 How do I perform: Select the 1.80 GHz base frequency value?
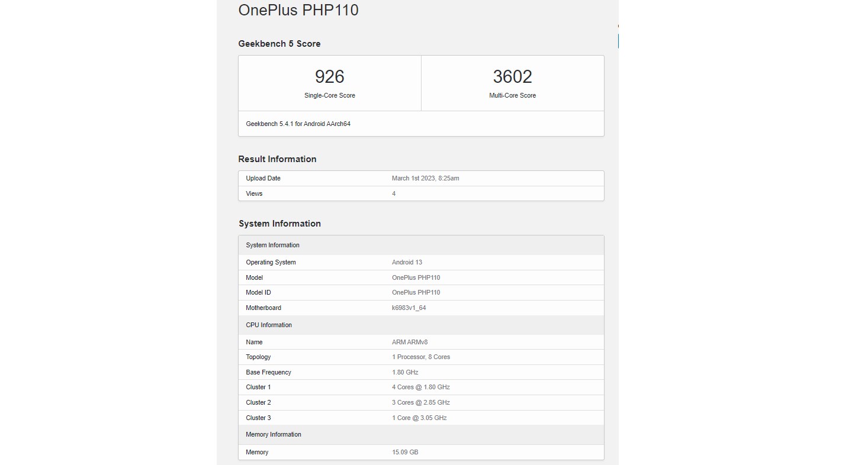(405, 372)
